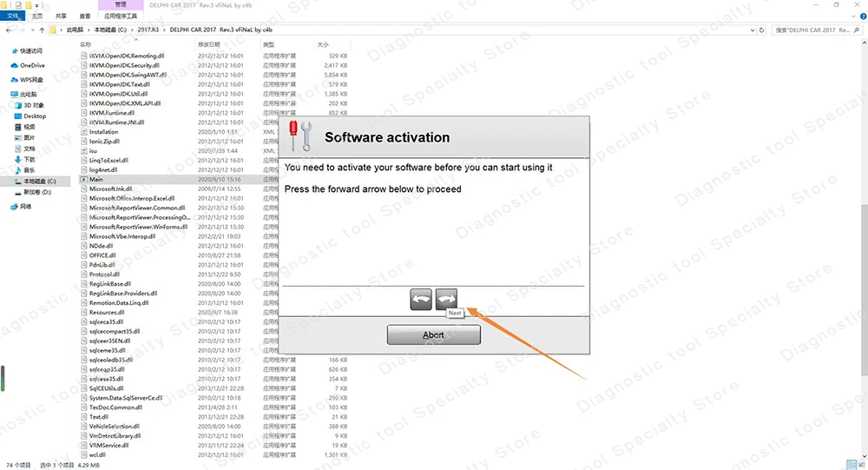
Task: Sort by the 修改日期 column header
Action: point(208,44)
